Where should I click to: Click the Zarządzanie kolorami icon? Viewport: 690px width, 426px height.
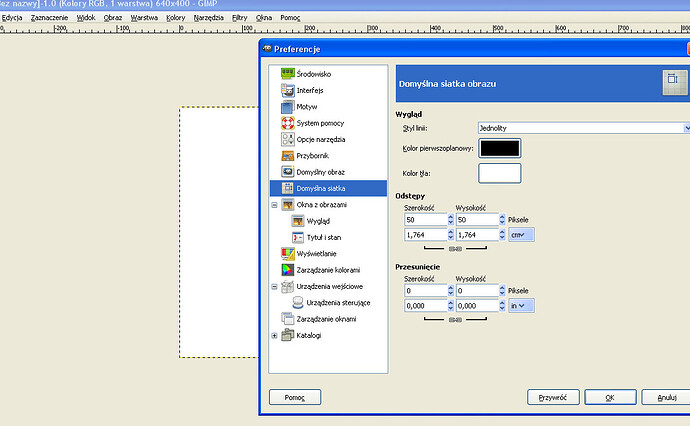point(287,269)
